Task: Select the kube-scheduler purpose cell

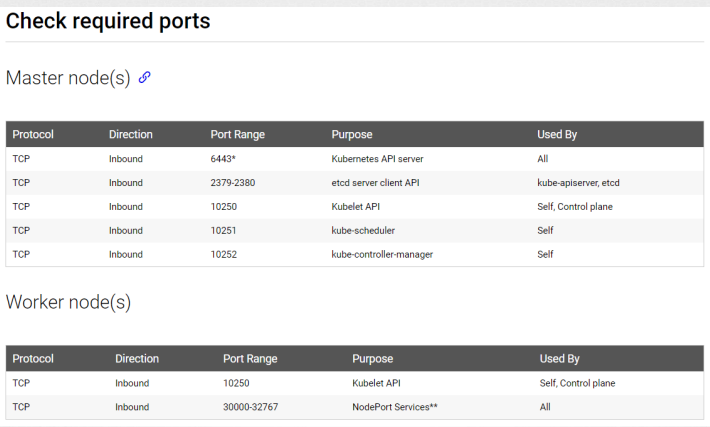Action: pos(363,230)
